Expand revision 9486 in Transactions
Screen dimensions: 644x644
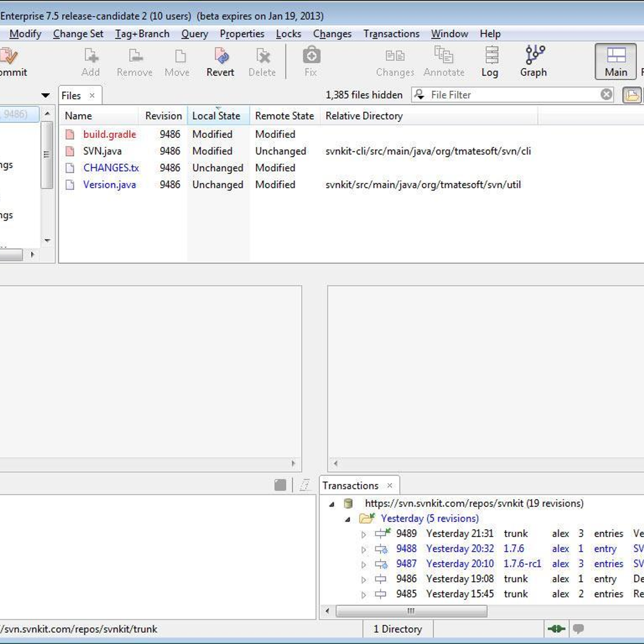click(x=363, y=579)
